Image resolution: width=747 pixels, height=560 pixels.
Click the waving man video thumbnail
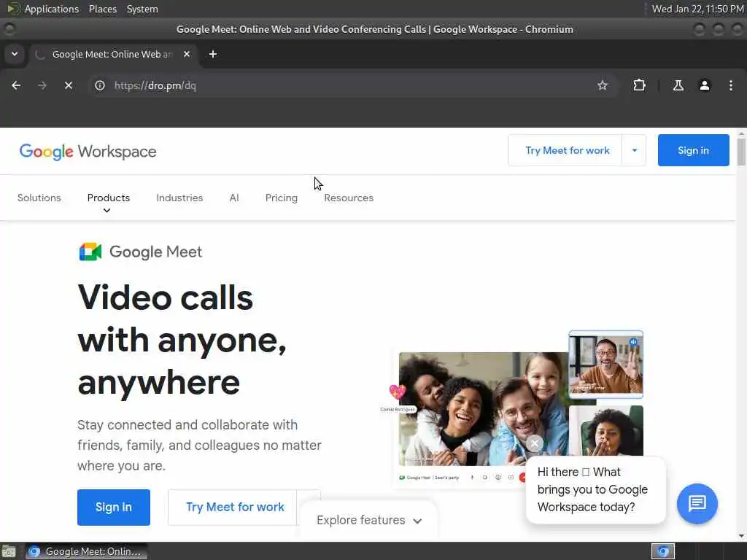[x=606, y=365]
